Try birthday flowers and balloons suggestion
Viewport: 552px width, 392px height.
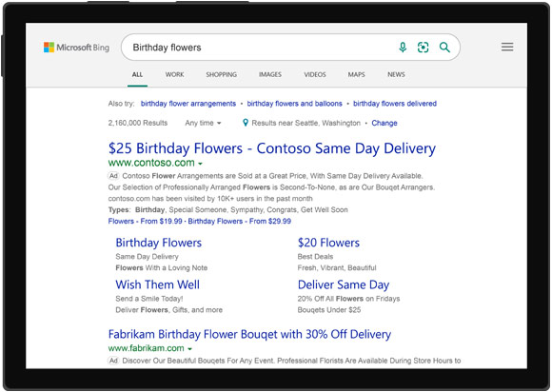pos(295,104)
